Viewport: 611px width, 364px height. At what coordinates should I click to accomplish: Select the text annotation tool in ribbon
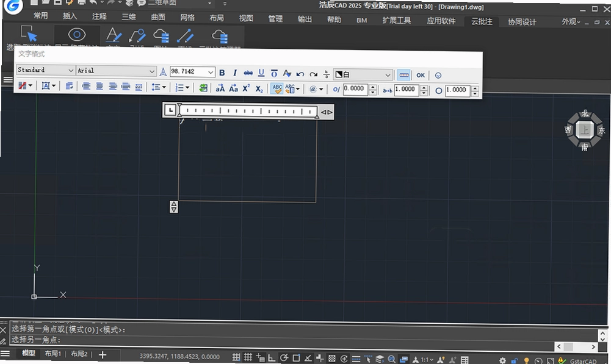tap(114, 35)
